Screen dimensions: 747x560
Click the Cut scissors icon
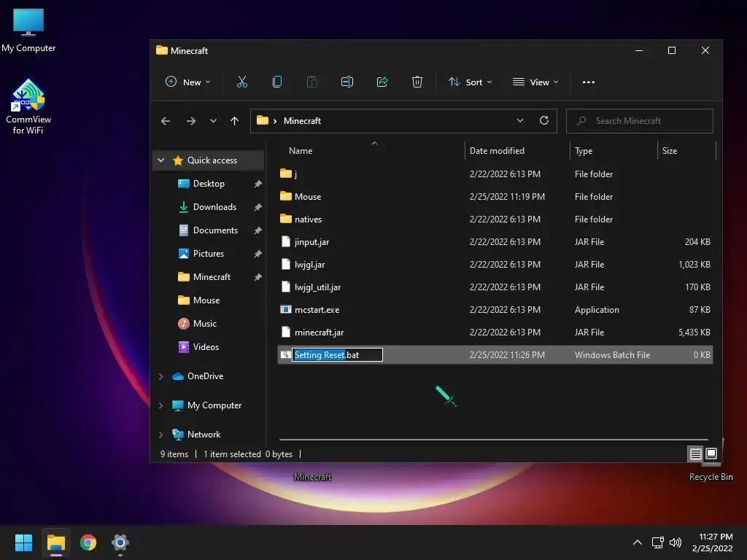(242, 82)
